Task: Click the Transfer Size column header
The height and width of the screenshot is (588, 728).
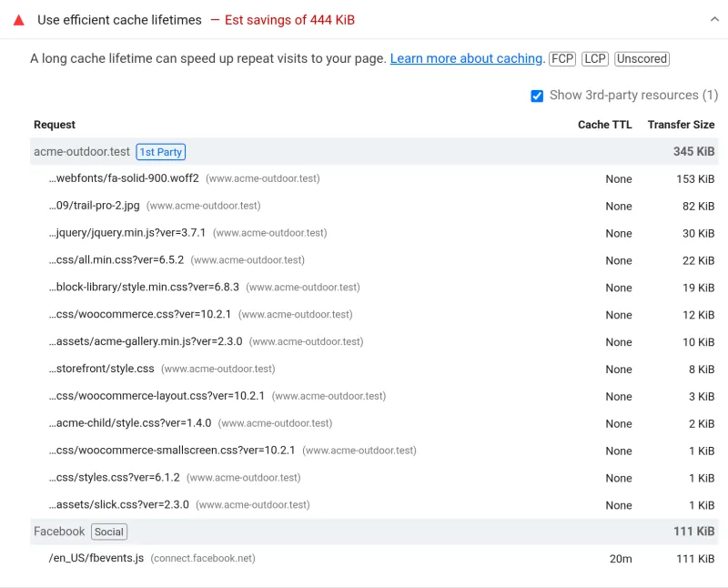Action: click(x=681, y=125)
